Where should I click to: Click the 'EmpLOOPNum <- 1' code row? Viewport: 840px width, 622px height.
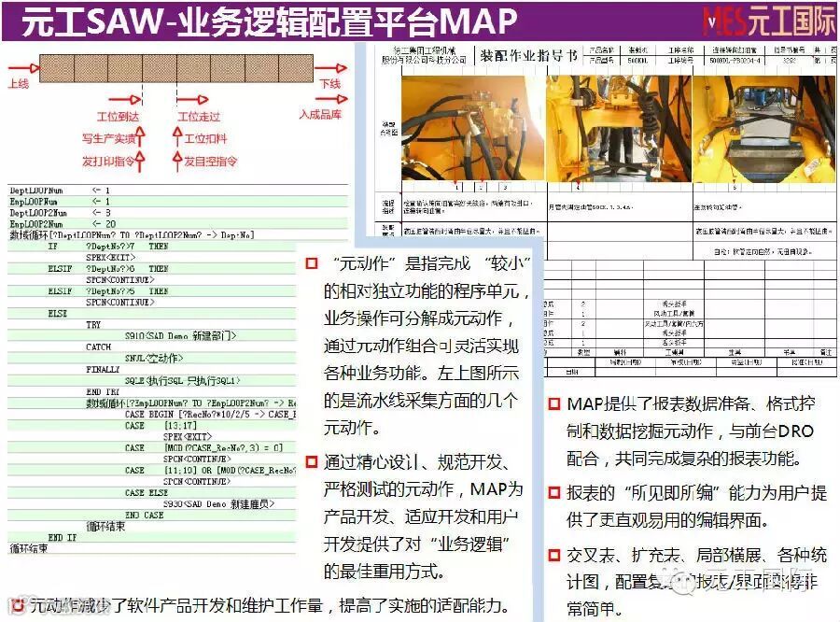point(178,202)
